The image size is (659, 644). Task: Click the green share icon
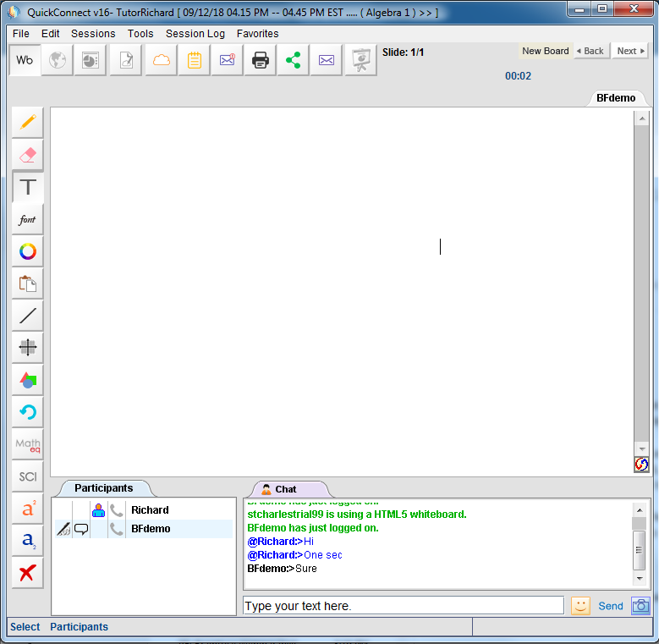coord(293,60)
